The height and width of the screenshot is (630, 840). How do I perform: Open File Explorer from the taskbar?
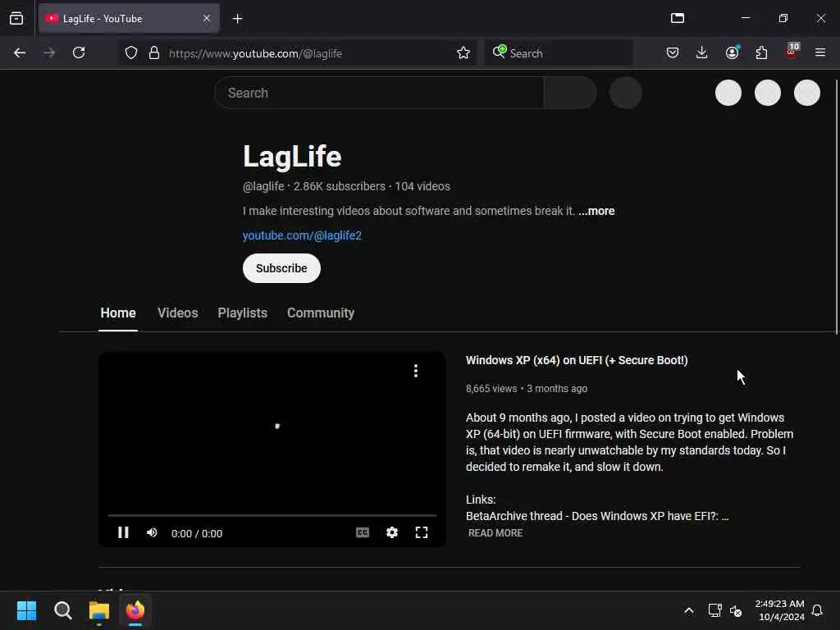(99, 610)
